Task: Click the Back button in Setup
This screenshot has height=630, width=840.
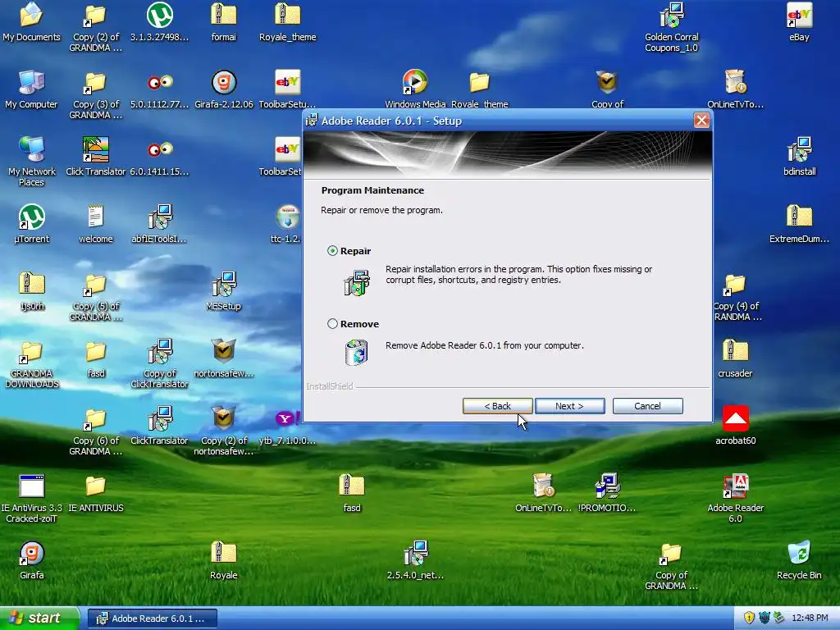Action: [498, 406]
